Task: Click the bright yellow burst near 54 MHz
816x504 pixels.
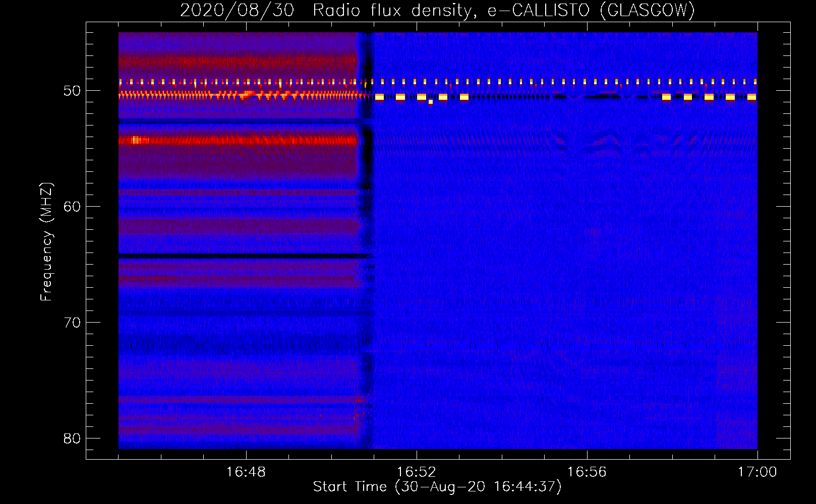Action: (x=136, y=140)
